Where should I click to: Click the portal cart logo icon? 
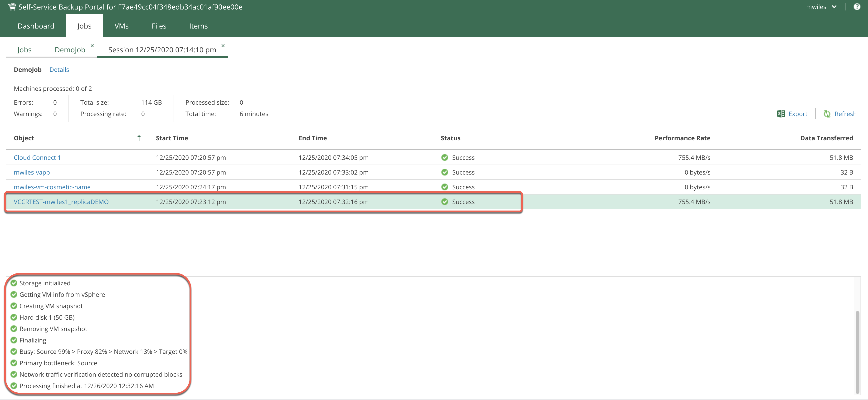click(x=12, y=7)
